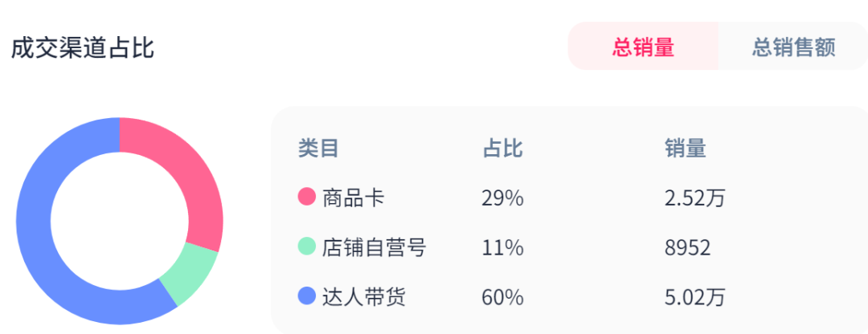Screen dimensions: 868x334
Task: Click the 占比 column header
Action: click(x=502, y=149)
